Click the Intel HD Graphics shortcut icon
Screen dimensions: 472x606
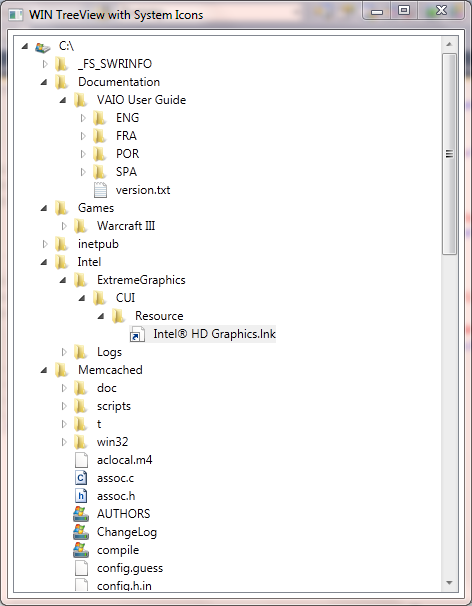pos(137,334)
